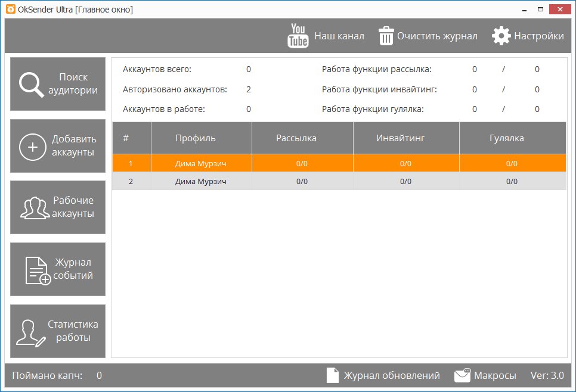Select the Профиль column header

196,138
